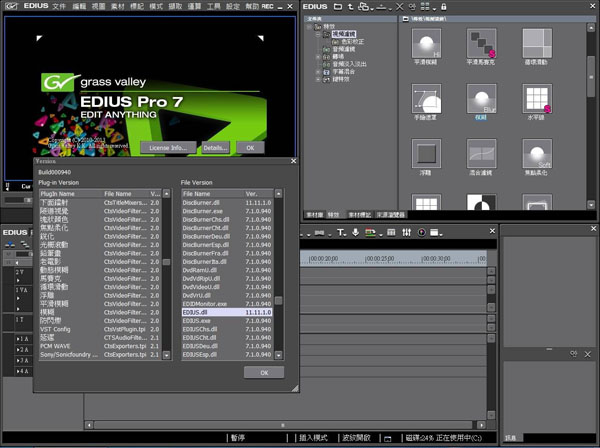Select the EDIUS.dll row in the File Version list
The image size is (600, 448).
[227, 312]
